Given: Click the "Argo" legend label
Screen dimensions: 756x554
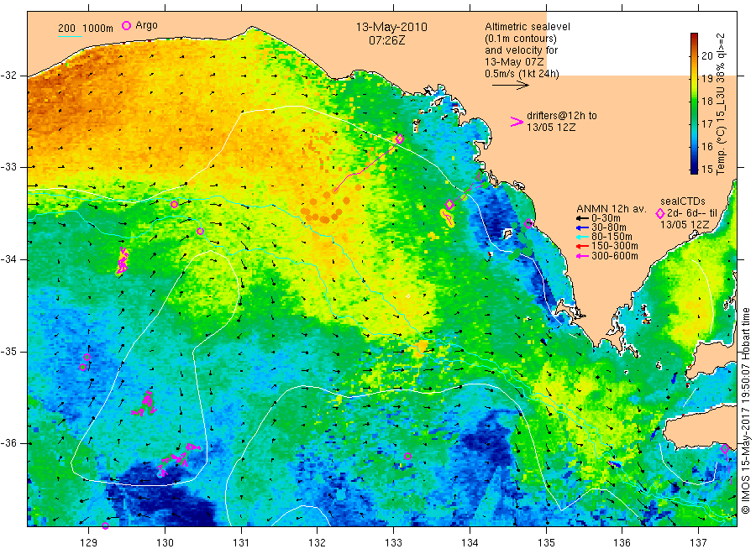Looking at the screenshot, I should (x=146, y=25).
